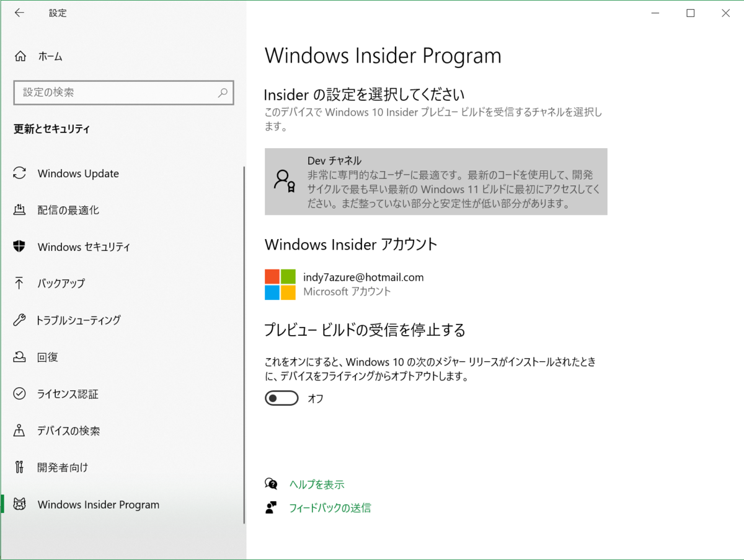Minimize the Settings window
The image size is (744, 560).
pyautogui.click(x=655, y=13)
